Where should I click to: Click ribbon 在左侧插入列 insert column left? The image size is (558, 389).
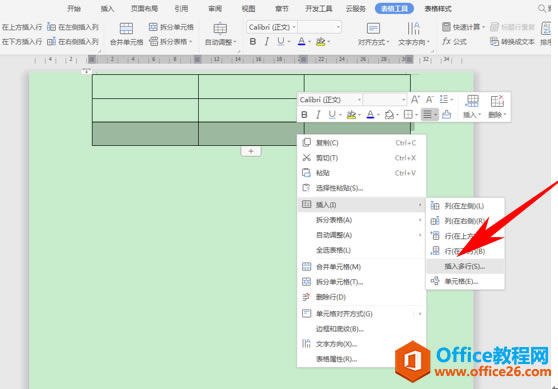pyautogui.click(x=73, y=27)
